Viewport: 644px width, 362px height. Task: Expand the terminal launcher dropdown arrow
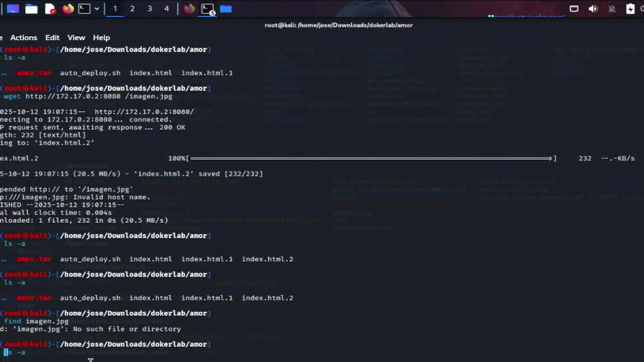97,9
